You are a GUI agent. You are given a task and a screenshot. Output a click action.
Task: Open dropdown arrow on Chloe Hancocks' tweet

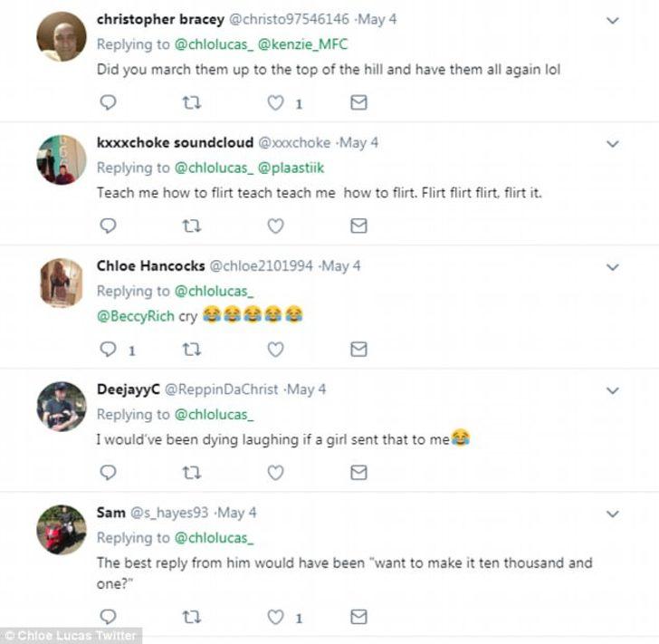613,266
